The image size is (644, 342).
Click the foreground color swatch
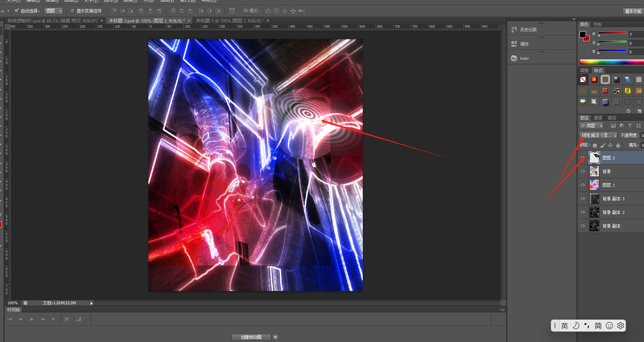(582, 34)
